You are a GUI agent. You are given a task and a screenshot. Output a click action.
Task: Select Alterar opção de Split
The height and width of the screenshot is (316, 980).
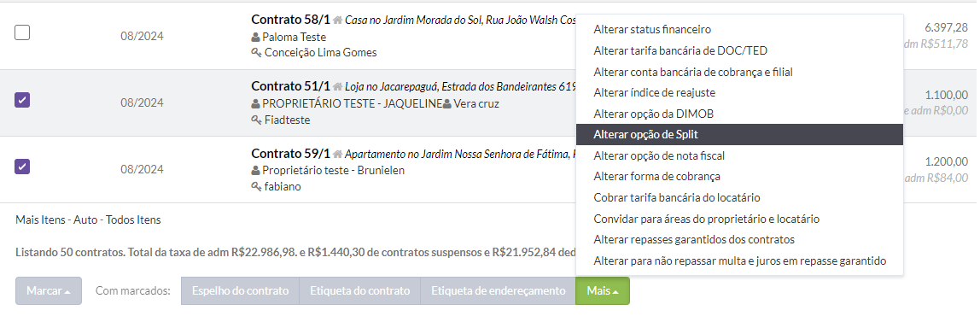[x=739, y=135]
